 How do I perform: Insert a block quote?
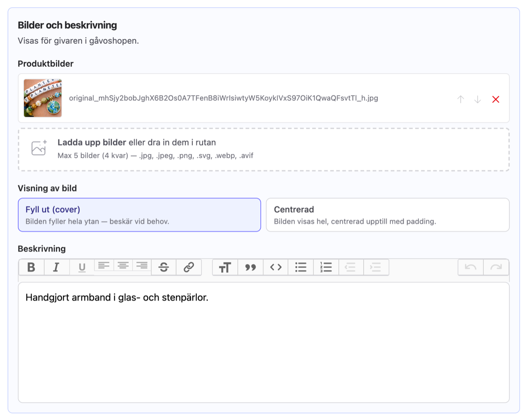click(250, 267)
